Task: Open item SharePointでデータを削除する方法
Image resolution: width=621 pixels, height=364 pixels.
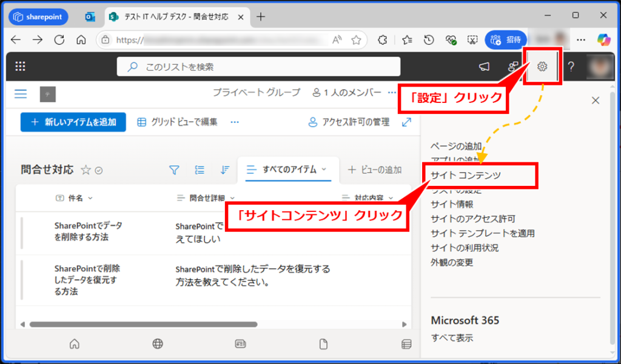Action: coord(89,231)
